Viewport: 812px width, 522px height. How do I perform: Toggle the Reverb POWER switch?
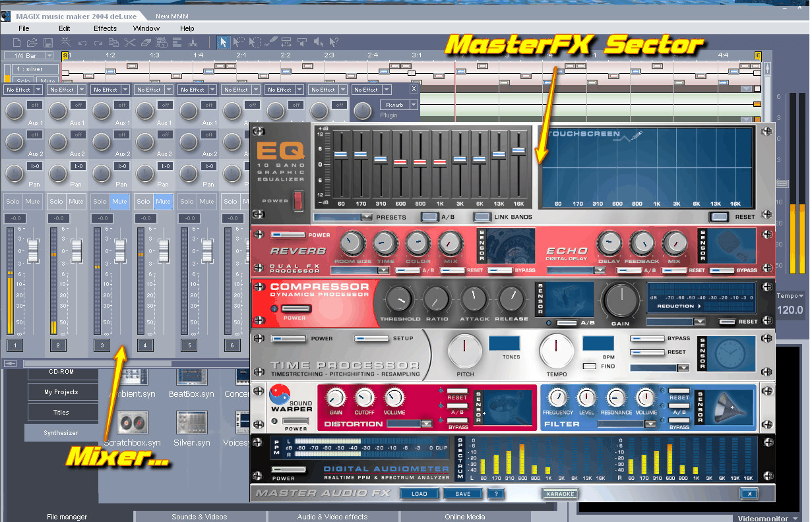pos(288,235)
